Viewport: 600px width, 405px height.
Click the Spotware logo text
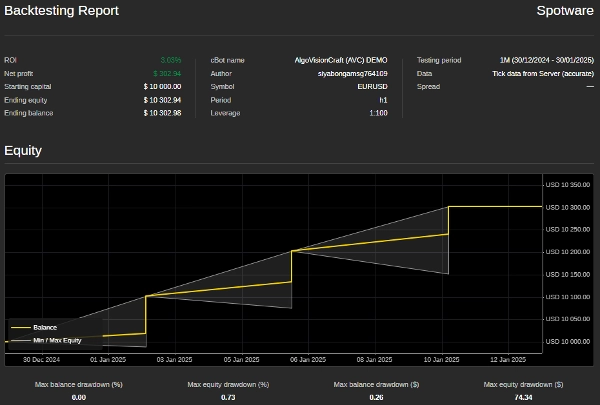[565, 11]
